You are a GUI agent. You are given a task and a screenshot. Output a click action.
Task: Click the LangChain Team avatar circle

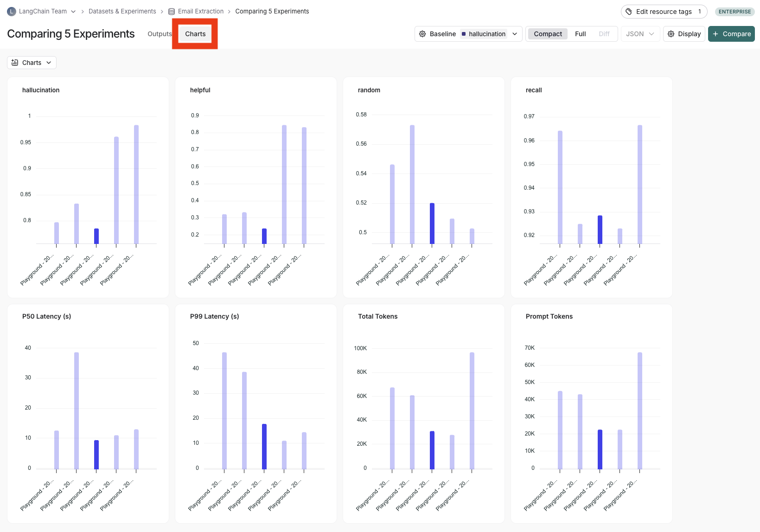point(11,11)
